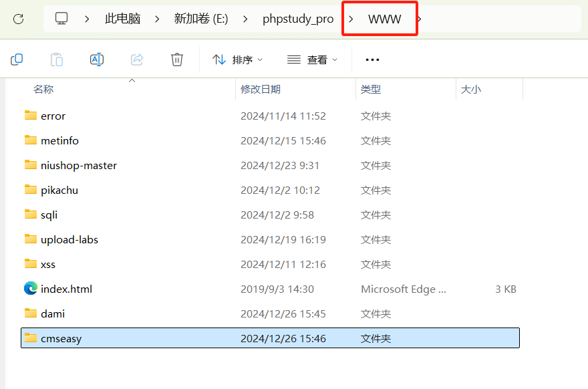588x389 pixels.
Task: Click phpstudy_pro in the address bar
Action: click(x=298, y=19)
